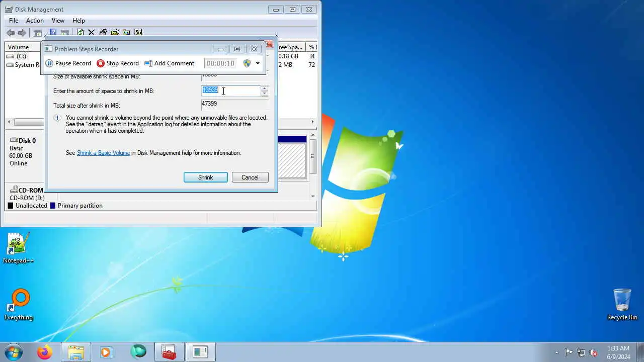Image resolution: width=644 pixels, height=362 pixels.
Task: Click the Pause Record icon
Action: (x=49, y=63)
